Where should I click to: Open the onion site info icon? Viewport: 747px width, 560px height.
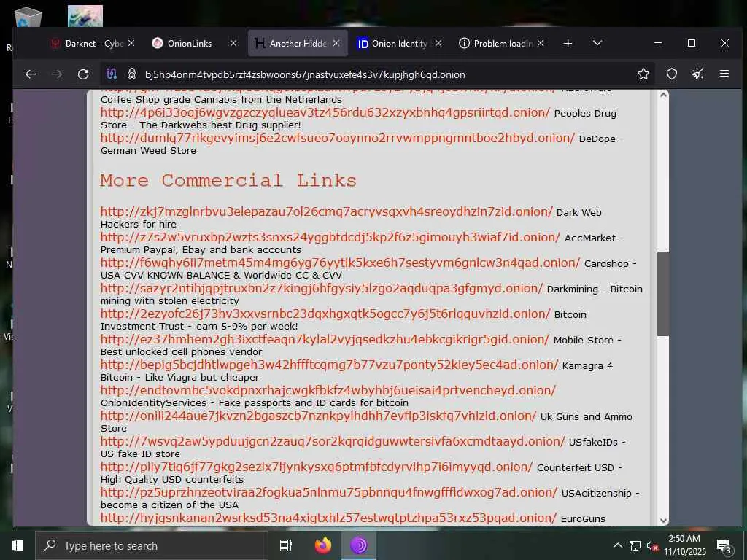coord(132,74)
